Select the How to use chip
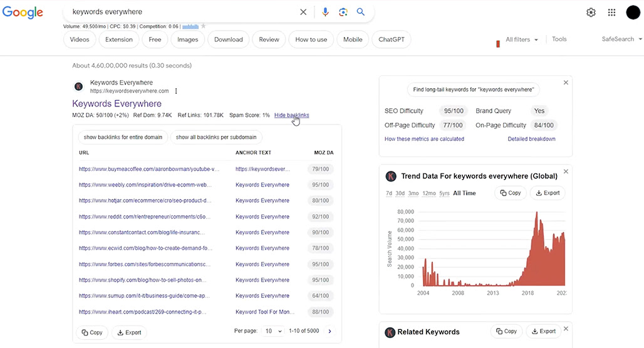The width and height of the screenshot is (644, 348). point(311,39)
